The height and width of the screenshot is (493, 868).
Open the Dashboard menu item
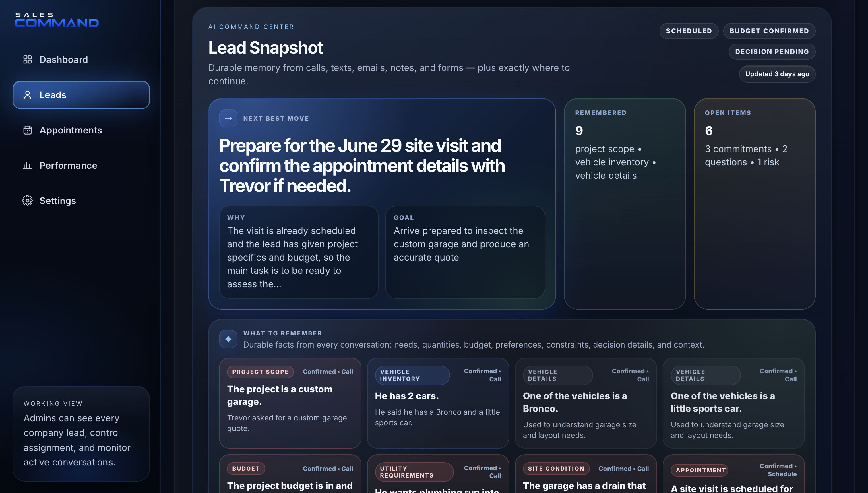click(x=81, y=60)
